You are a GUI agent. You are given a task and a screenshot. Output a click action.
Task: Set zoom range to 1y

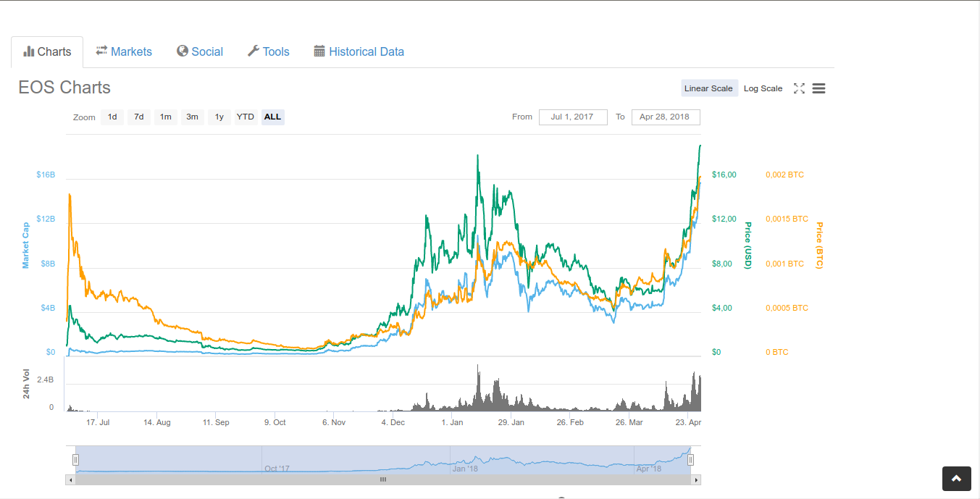tap(219, 117)
